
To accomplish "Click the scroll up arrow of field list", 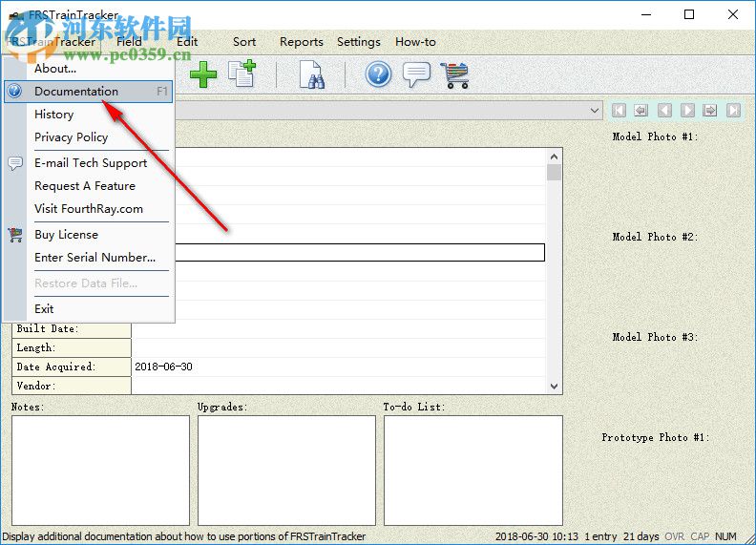I will point(554,157).
